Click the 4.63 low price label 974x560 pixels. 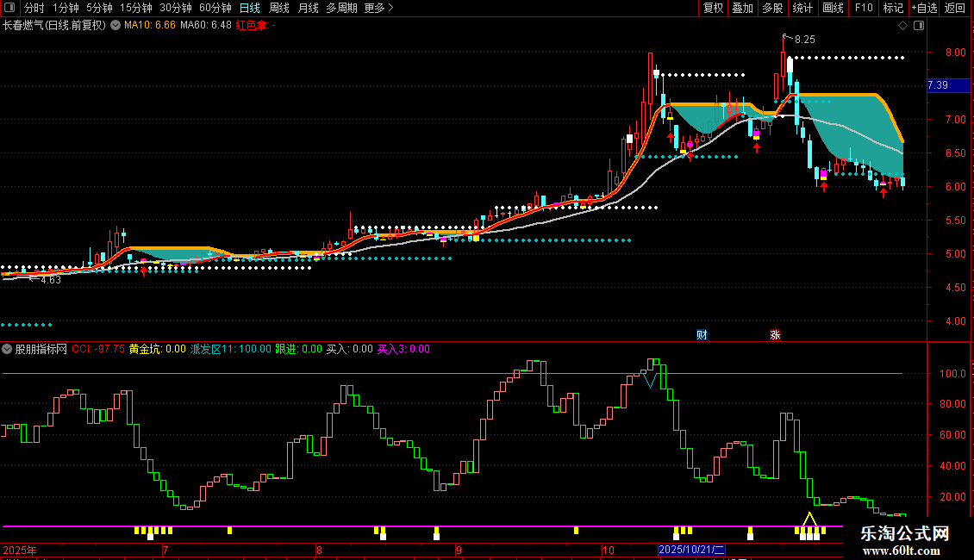pos(51,280)
